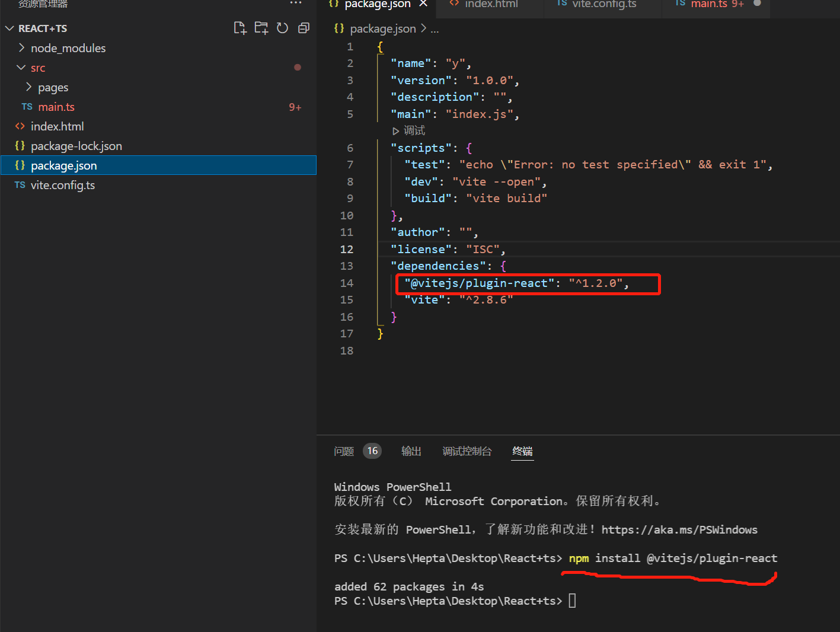
Task: Collapse all folders in explorer
Action: click(x=304, y=28)
